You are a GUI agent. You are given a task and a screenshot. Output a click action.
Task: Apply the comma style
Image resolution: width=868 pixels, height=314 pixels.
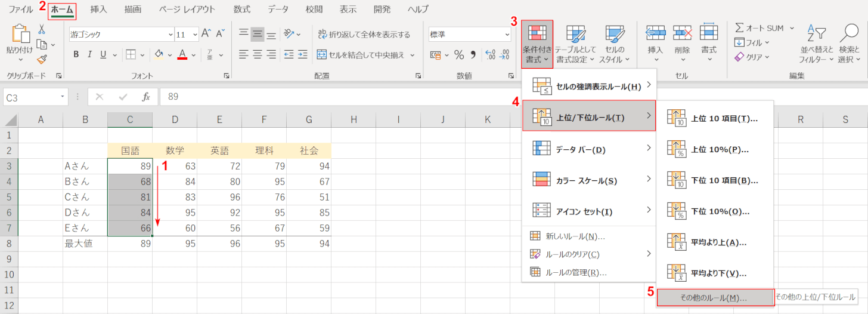[473, 54]
